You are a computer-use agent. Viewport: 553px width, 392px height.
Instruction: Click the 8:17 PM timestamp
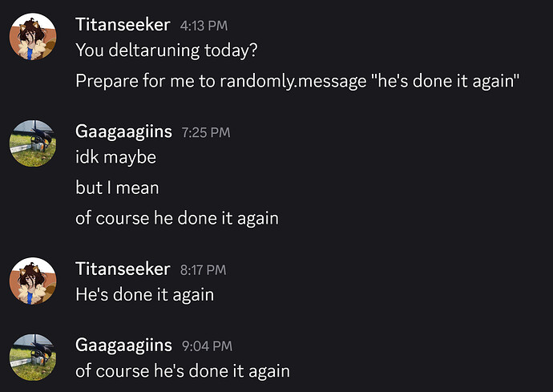203,270
